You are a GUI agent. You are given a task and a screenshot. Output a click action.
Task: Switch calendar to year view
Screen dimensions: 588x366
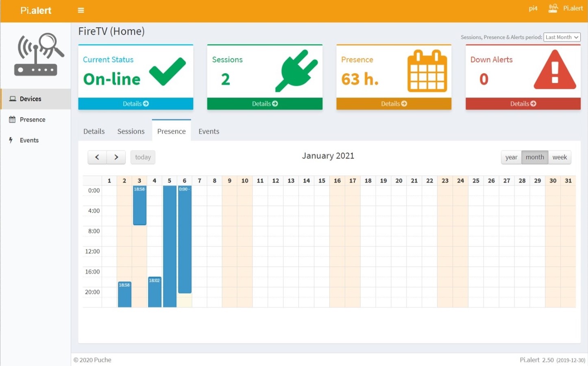pyautogui.click(x=511, y=157)
